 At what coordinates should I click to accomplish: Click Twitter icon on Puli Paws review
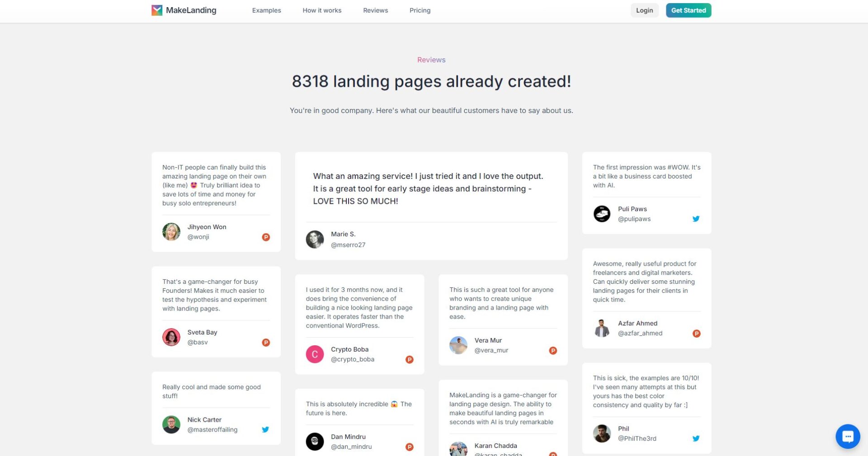(696, 219)
